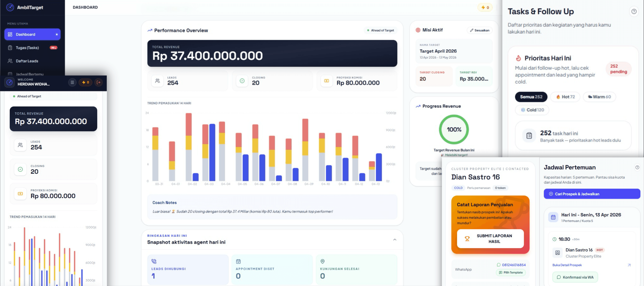
Task: Click Ahead of Target status in mobile view
Action: pos(53,96)
